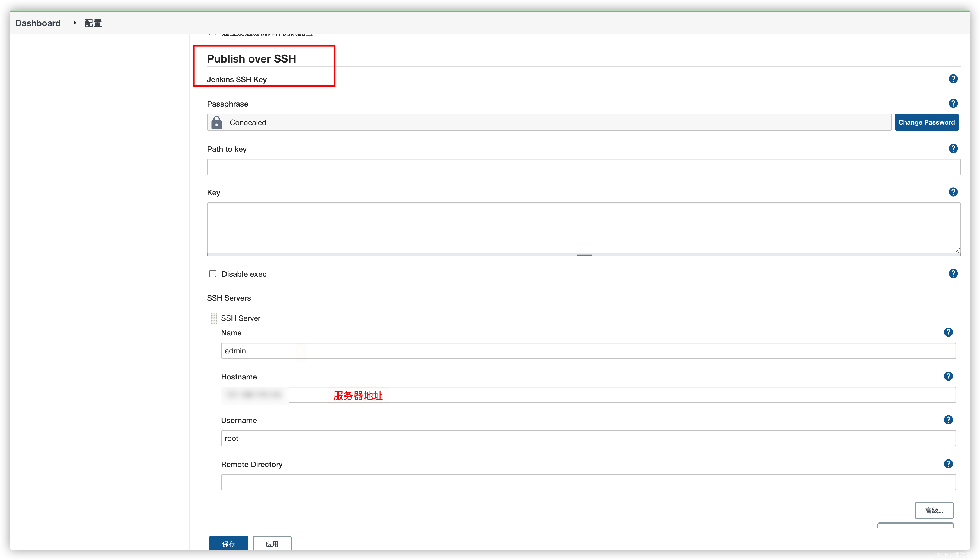Open help icon for Path to key
This screenshot has width=980, height=560.
pyautogui.click(x=953, y=148)
